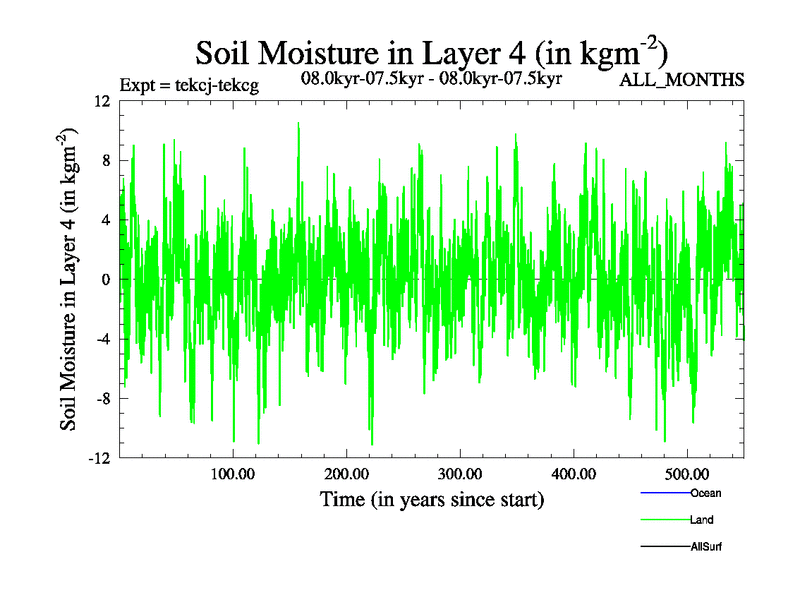This screenshot has width=800, height=600.
Task: Click the vertical y-axis title
Action: click(x=71, y=280)
